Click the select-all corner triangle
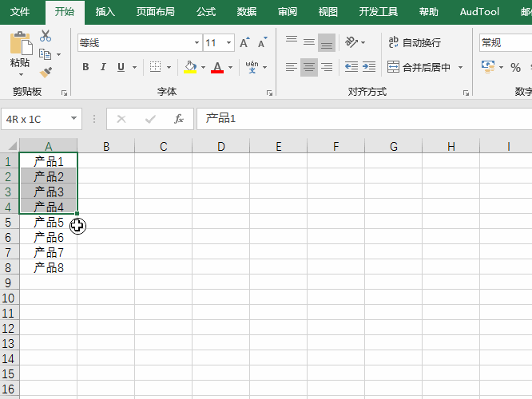 pos(12,146)
